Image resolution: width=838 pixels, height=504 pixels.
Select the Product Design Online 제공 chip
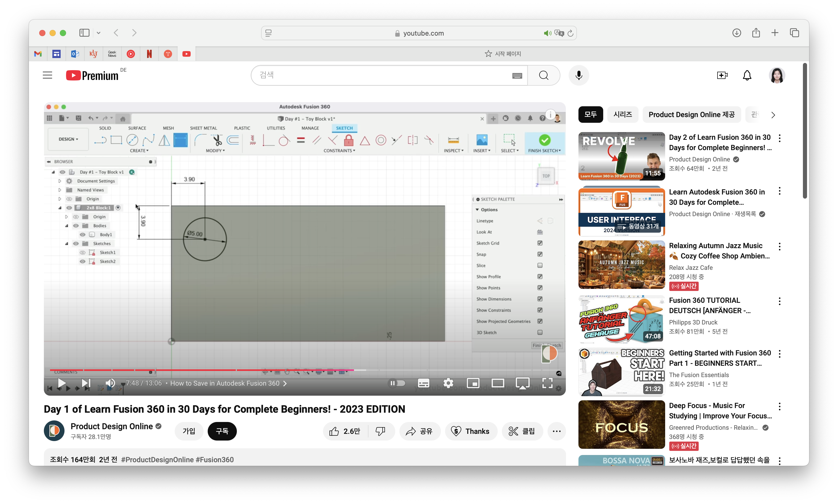click(x=691, y=115)
